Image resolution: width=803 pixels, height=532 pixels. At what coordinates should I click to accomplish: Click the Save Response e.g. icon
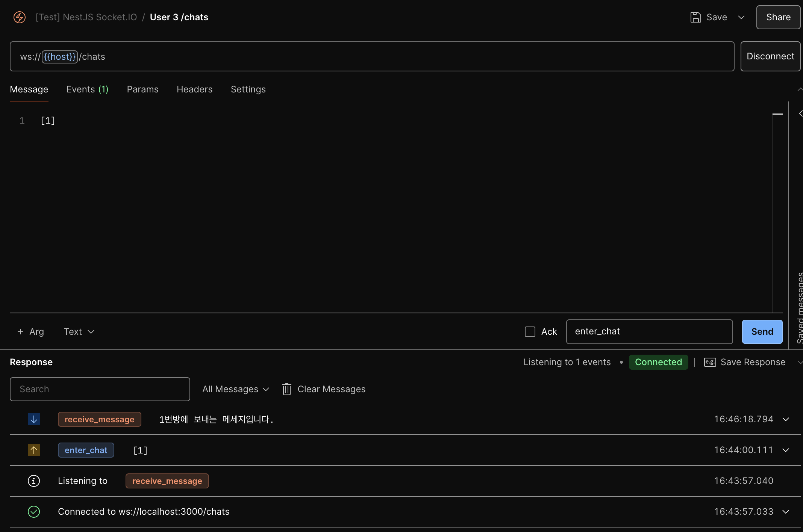(x=710, y=362)
